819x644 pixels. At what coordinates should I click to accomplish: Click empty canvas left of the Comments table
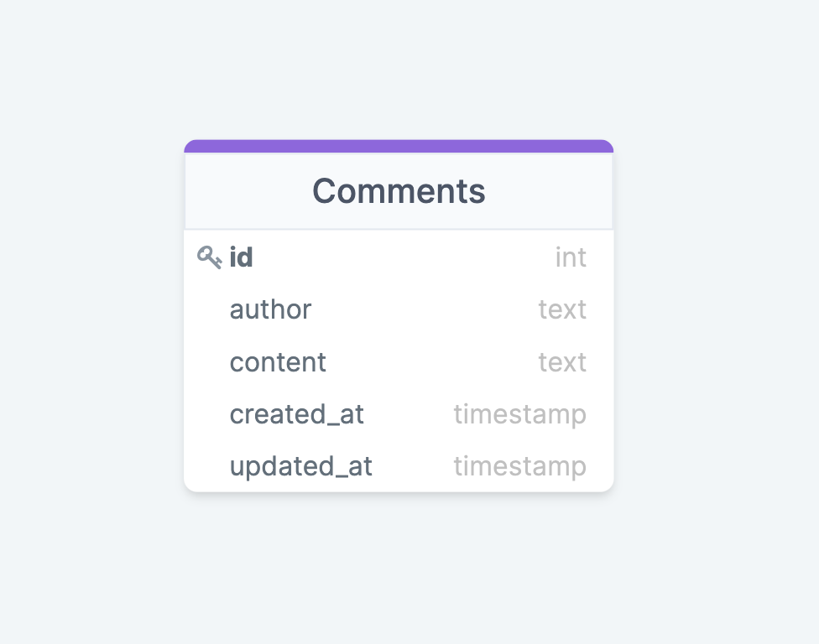point(92,319)
